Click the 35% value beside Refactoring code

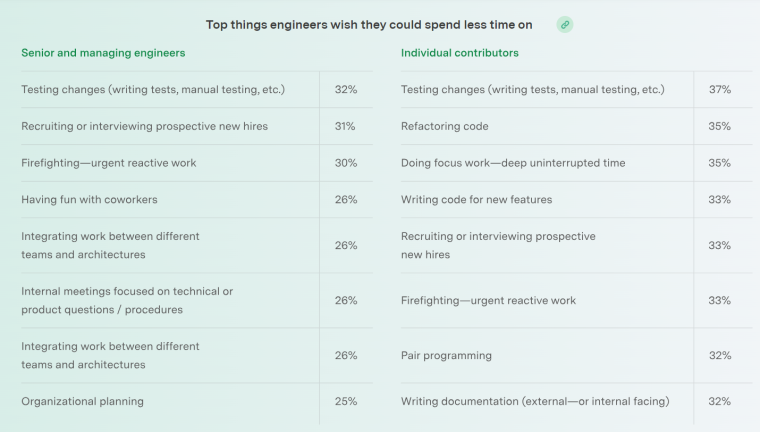coord(720,126)
